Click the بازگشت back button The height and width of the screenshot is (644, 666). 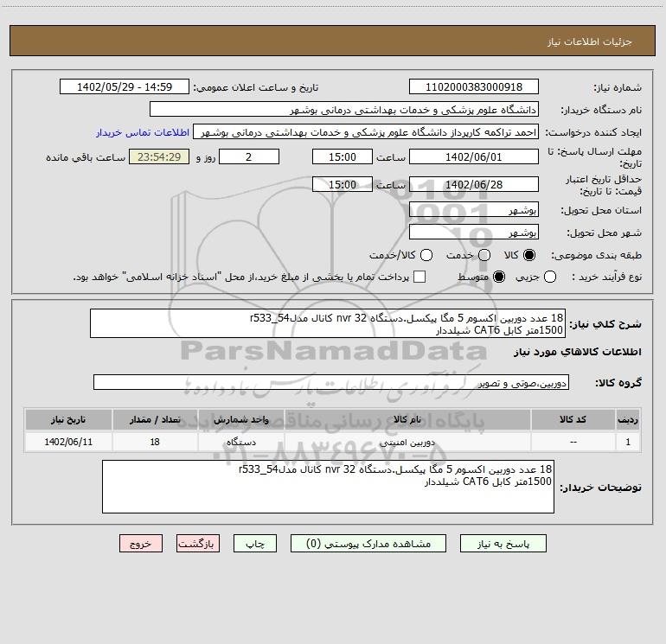point(198,544)
